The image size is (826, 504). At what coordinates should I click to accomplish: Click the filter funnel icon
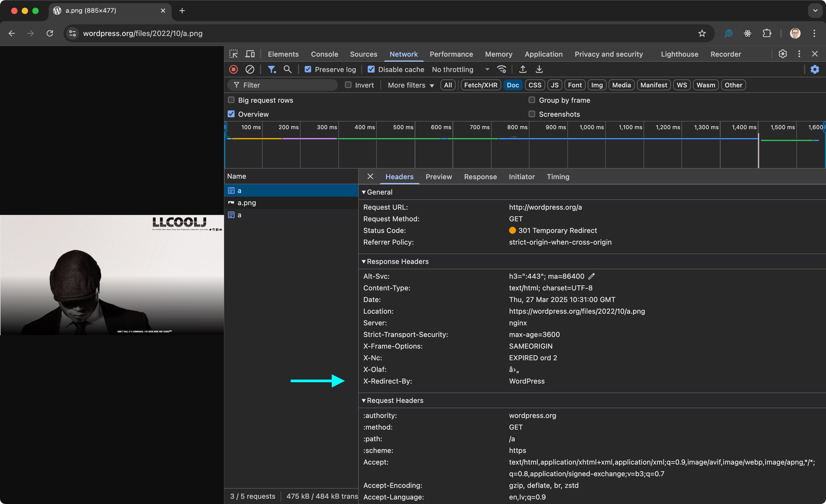(x=272, y=69)
